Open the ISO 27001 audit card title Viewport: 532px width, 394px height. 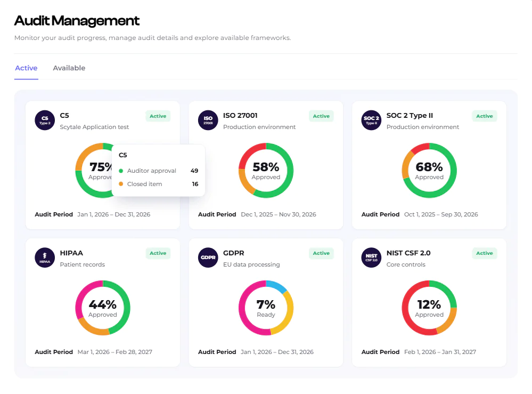(240, 116)
